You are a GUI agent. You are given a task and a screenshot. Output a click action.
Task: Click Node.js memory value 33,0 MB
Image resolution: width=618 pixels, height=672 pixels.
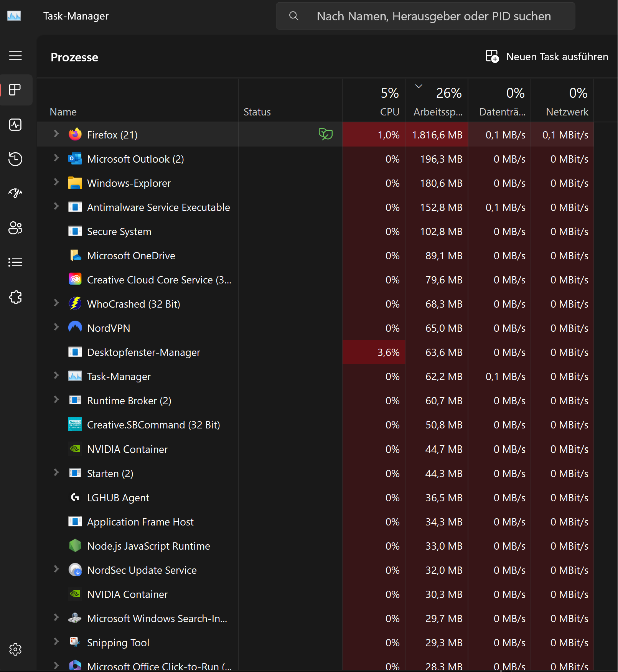click(x=444, y=546)
